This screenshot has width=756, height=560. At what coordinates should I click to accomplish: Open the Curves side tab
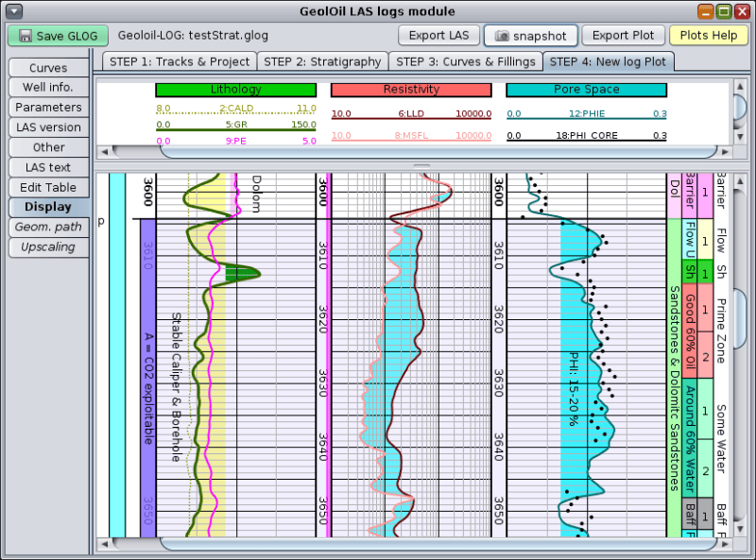pyautogui.click(x=48, y=67)
